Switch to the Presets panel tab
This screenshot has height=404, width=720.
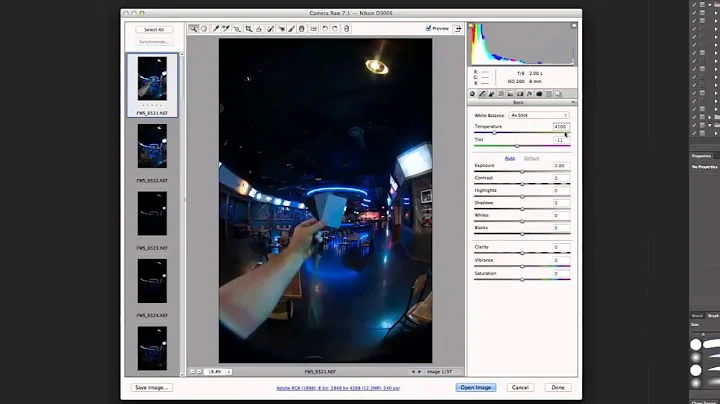coord(549,94)
